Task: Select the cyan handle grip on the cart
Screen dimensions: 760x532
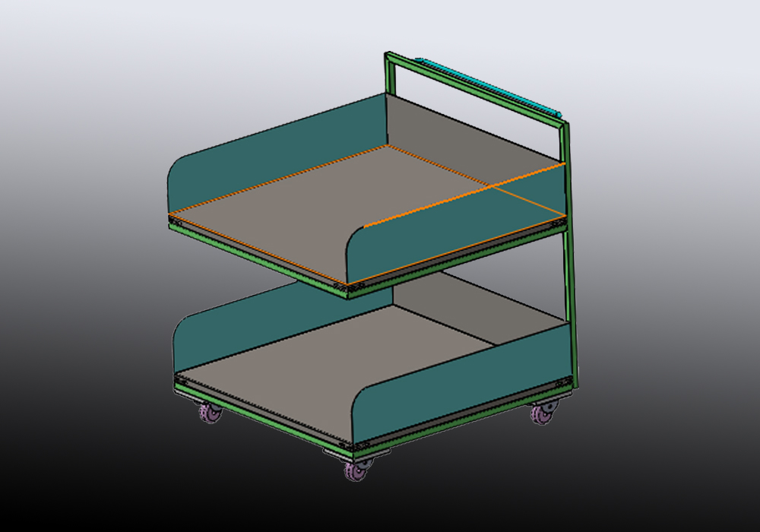Action: coord(486,83)
